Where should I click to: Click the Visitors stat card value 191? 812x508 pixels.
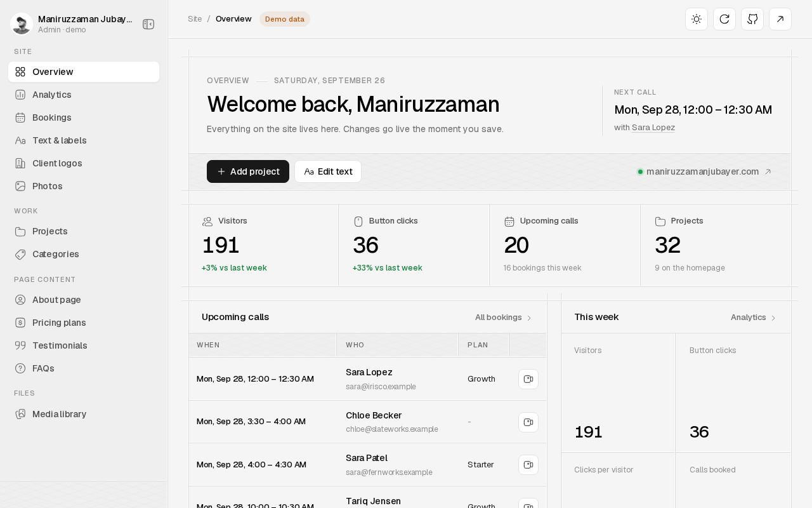221,245
